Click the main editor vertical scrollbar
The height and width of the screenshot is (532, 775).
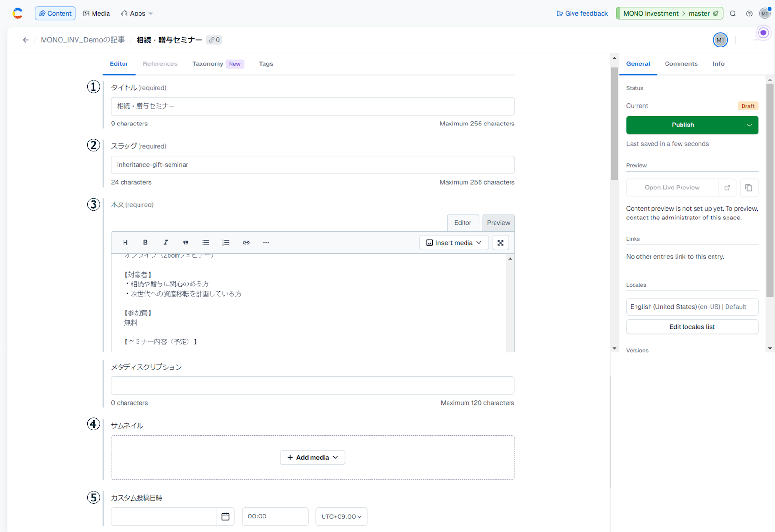click(x=614, y=124)
